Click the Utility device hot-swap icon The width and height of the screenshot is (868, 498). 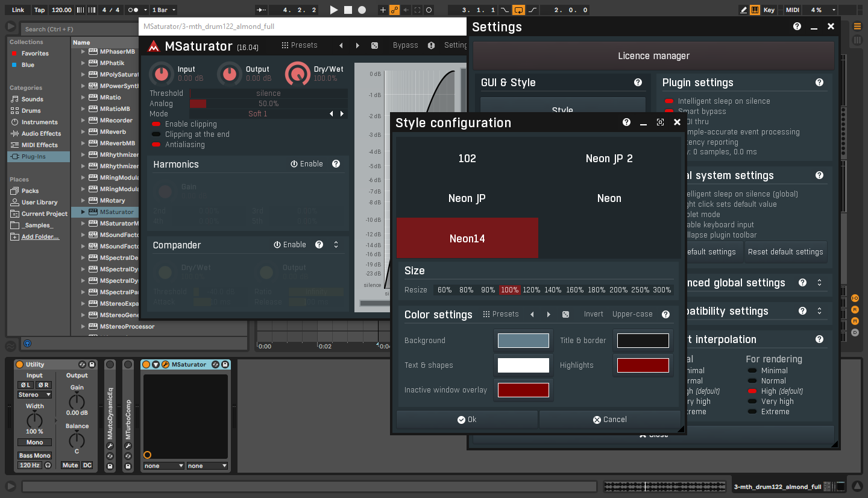[82, 365]
